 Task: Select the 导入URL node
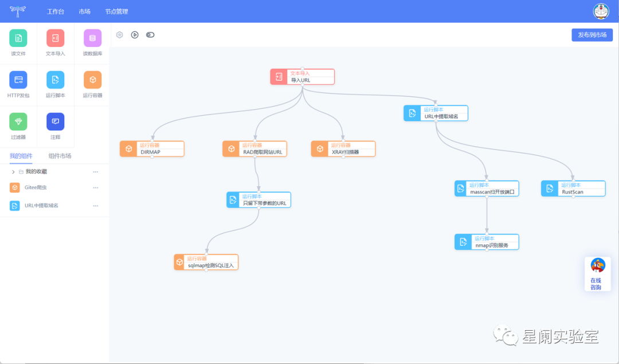coord(303,77)
